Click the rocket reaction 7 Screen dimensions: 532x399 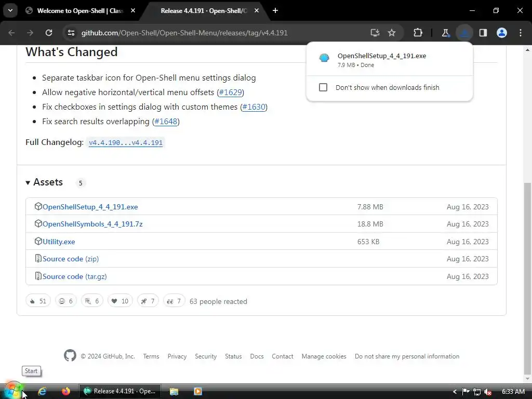148,301
